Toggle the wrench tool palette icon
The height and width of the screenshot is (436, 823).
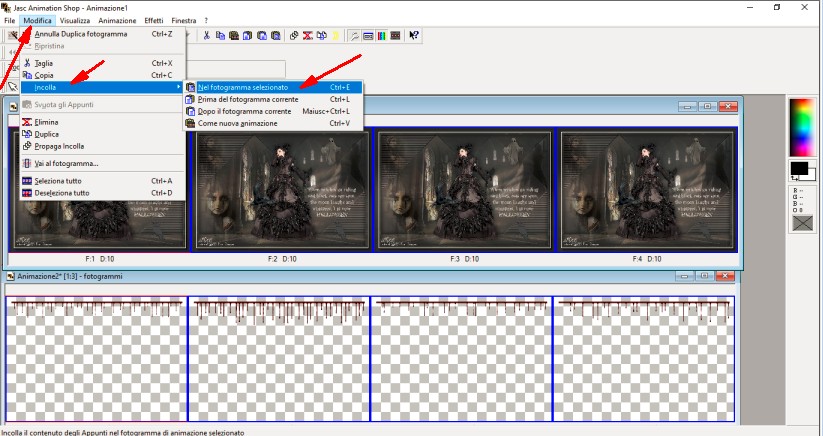coord(355,35)
